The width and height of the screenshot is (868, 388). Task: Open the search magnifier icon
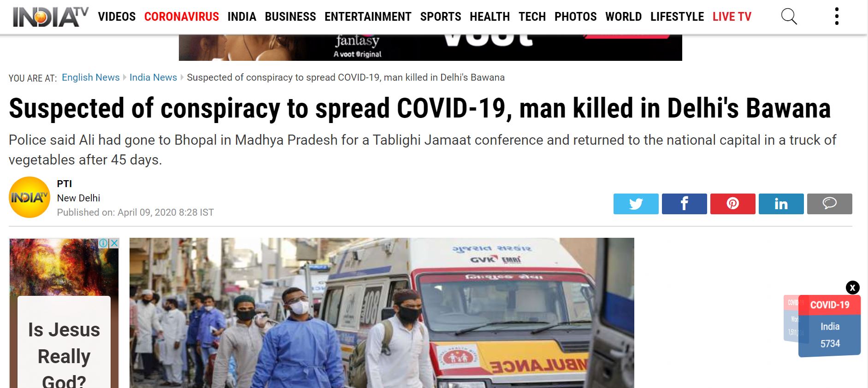[x=789, y=17]
